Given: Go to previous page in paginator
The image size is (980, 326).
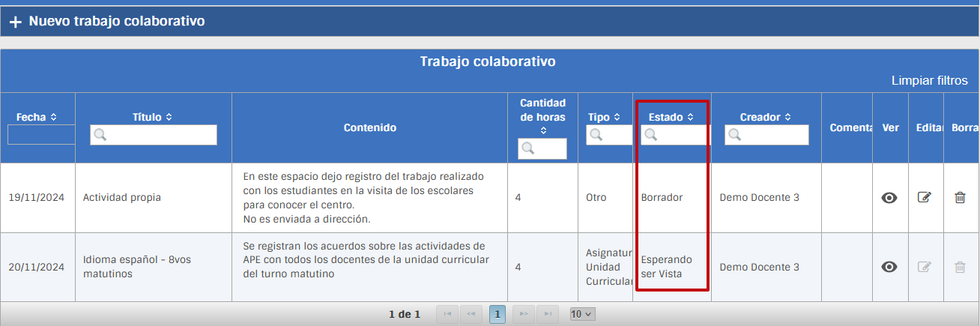Looking at the screenshot, I should pyautogui.click(x=471, y=314).
